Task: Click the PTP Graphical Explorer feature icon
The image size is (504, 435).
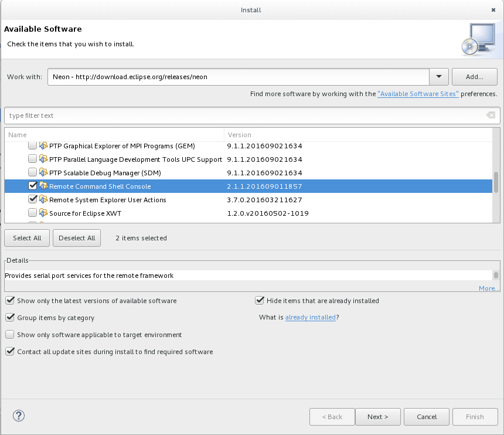Action: pos(43,145)
